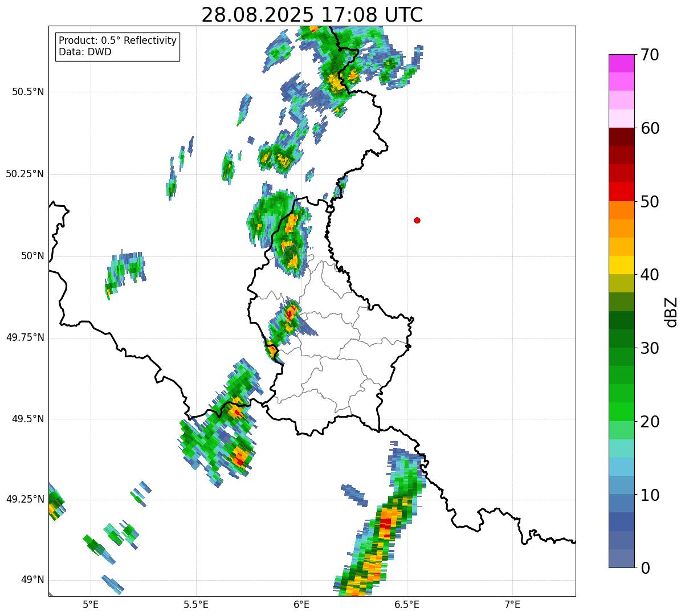Click the 6°E longitude label

[x=301, y=604]
